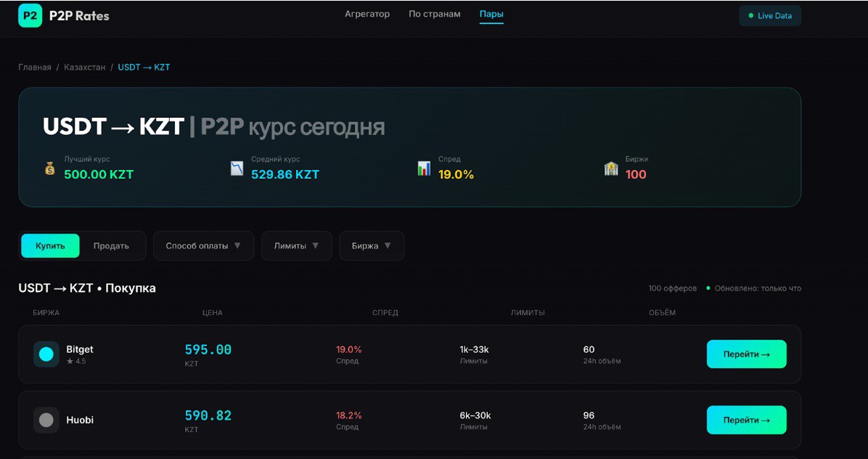Viewport: 868px width, 459px height.
Task: Open the Способ оплаты dropdown
Action: coord(203,245)
